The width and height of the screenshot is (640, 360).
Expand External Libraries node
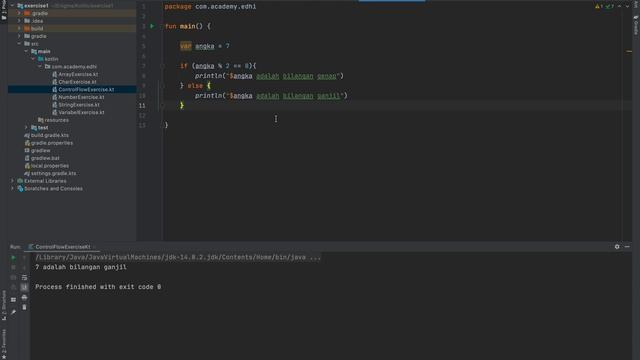[x=12, y=181]
